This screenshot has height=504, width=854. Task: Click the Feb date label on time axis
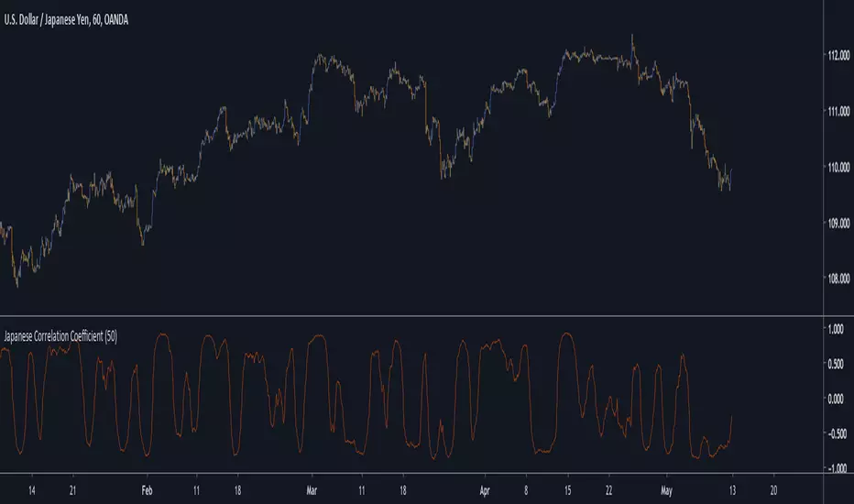[147, 490]
